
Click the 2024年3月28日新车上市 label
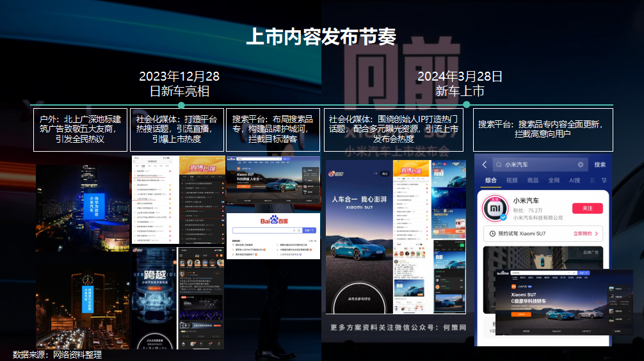(x=460, y=83)
